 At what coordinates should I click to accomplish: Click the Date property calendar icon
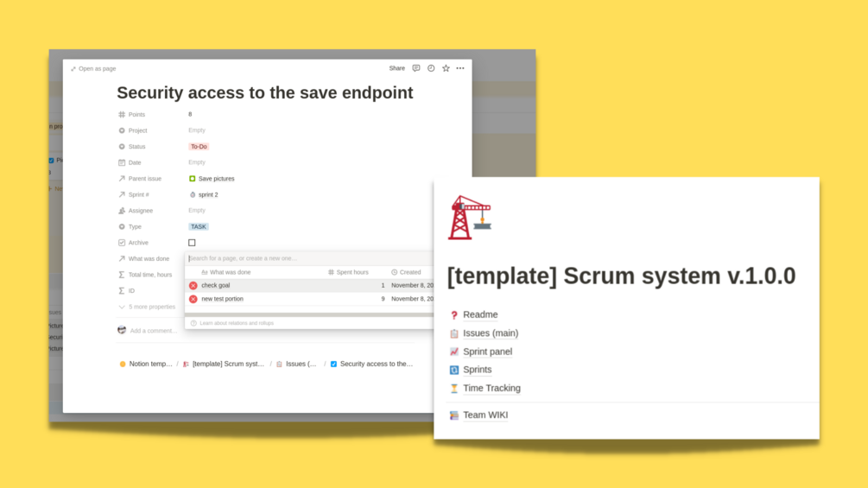[x=122, y=162]
